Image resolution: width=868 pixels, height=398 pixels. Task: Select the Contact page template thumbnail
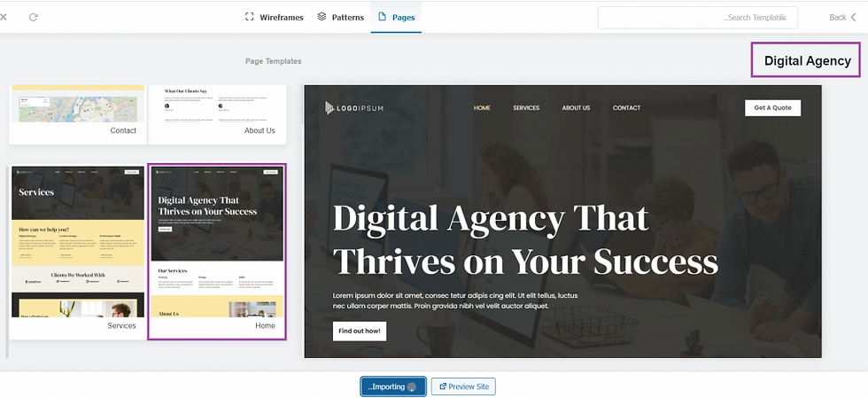pyautogui.click(x=78, y=114)
